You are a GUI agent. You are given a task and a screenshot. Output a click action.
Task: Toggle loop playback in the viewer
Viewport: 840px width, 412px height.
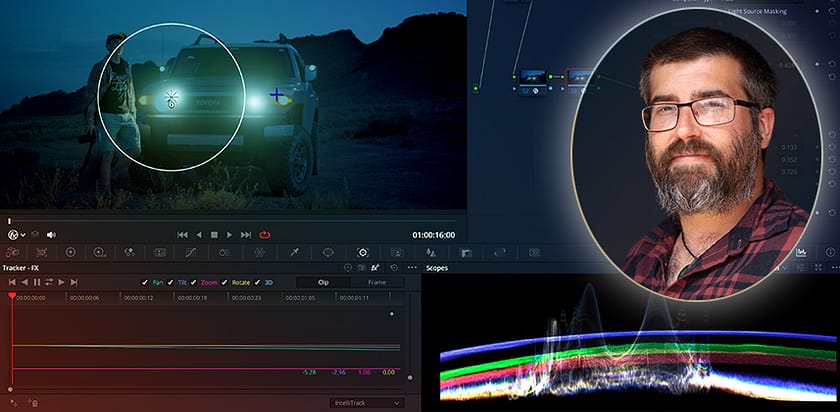[265, 235]
